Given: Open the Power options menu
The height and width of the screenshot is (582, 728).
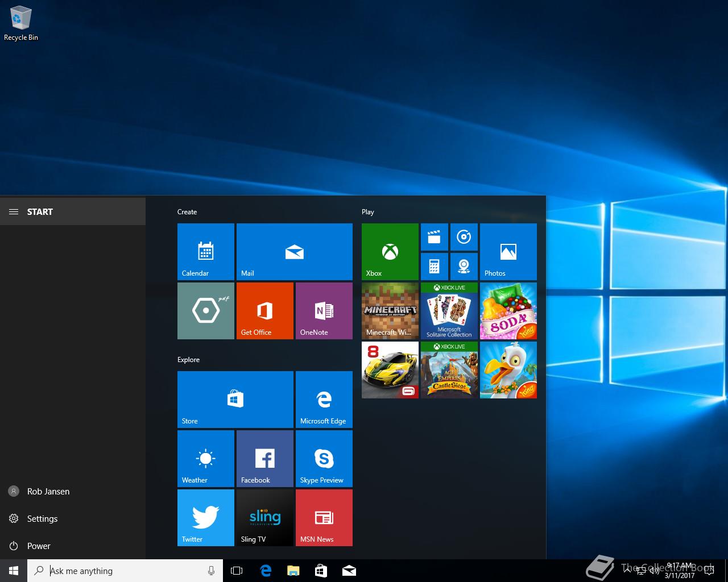Looking at the screenshot, I should 73,546.
